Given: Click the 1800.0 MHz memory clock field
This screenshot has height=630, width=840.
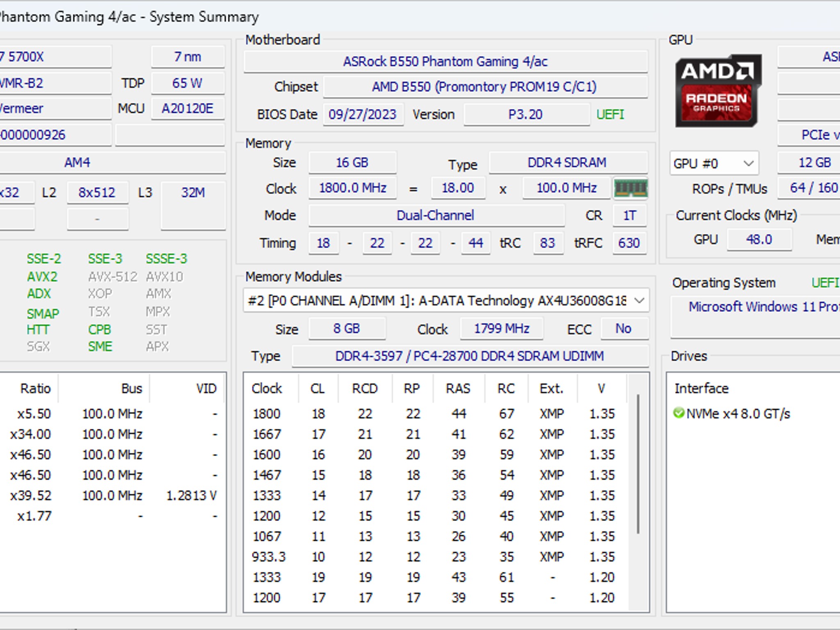Looking at the screenshot, I should (352, 188).
